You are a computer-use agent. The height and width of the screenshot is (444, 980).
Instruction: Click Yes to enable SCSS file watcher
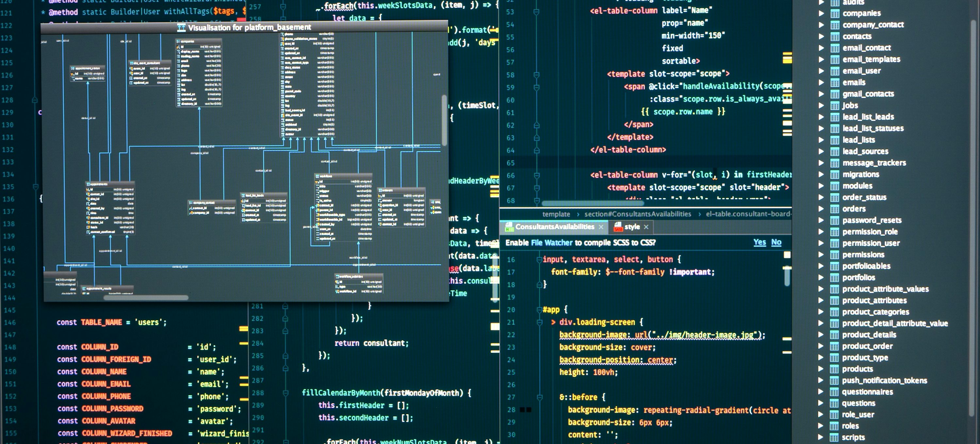point(759,242)
